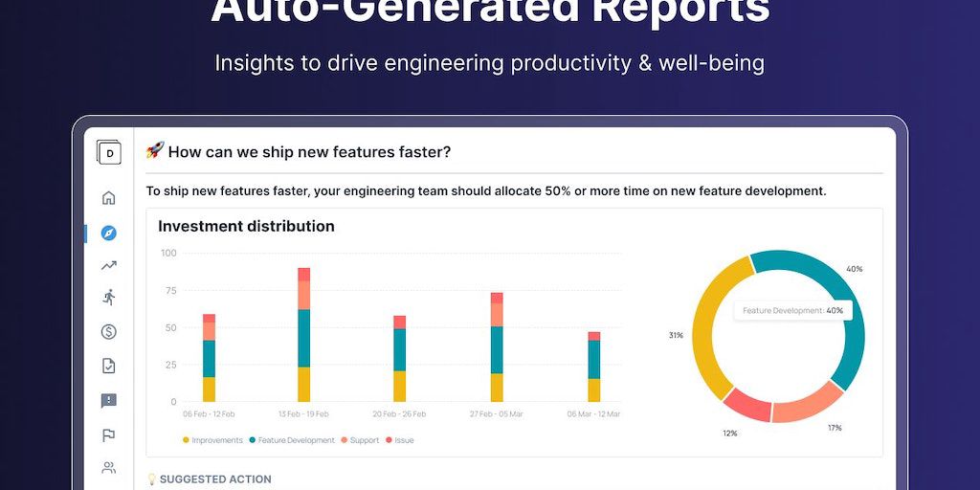Open the dollar sign cost icon

coord(109,332)
